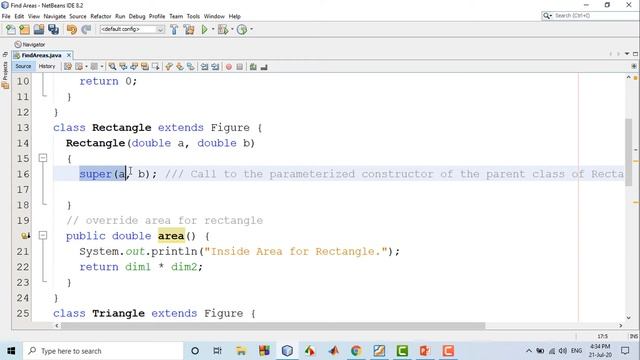Viewport: 640px width, 360px height.
Task: Click the Previous Bookmark icon
Action: pos(169,67)
